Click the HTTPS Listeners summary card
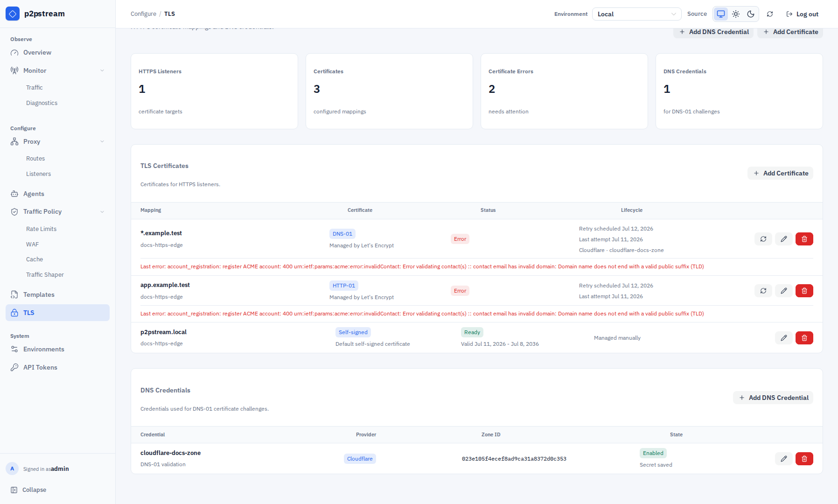Viewport: 838px width, 504px height. [x=214, y=91]
